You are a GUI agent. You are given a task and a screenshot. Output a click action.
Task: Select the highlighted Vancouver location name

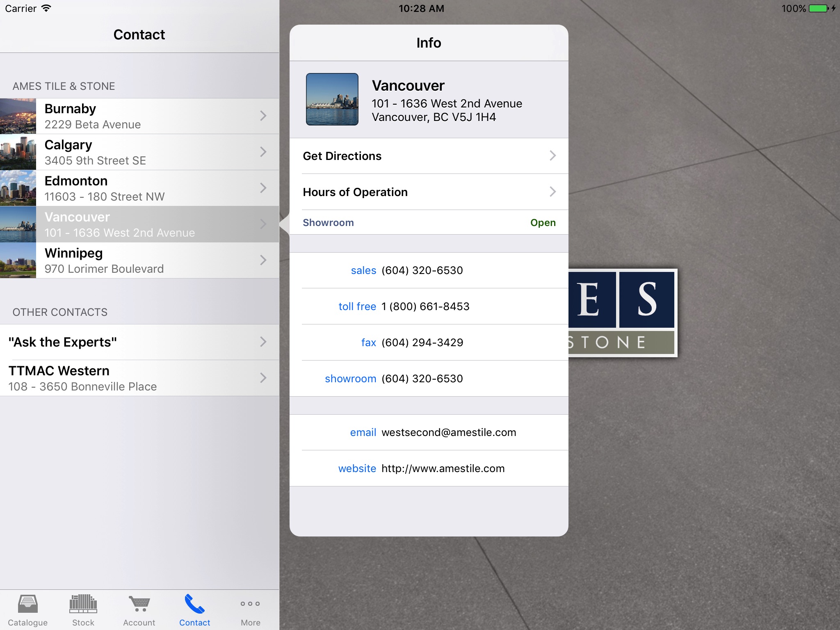(x=77, y=217)
